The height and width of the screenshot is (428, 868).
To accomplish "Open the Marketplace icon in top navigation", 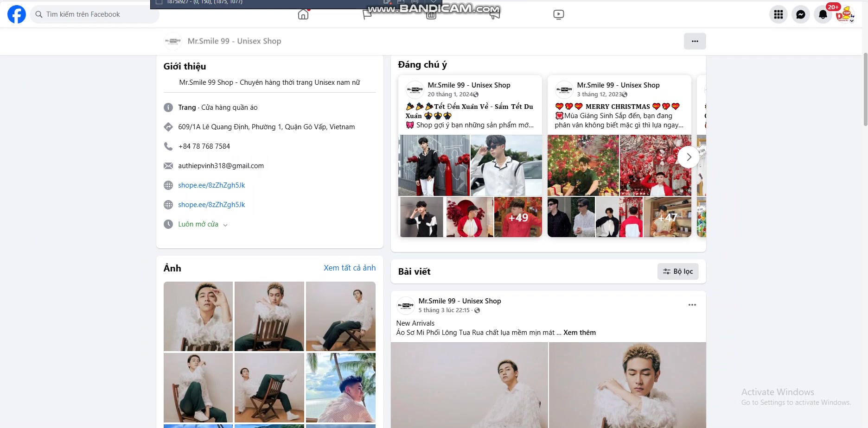I will click(431, 14).
